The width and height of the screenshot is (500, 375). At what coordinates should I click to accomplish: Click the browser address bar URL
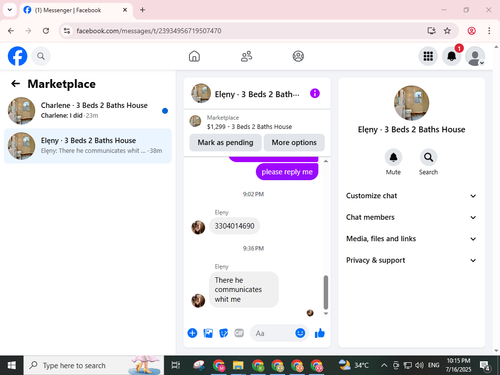coord(149,31)
